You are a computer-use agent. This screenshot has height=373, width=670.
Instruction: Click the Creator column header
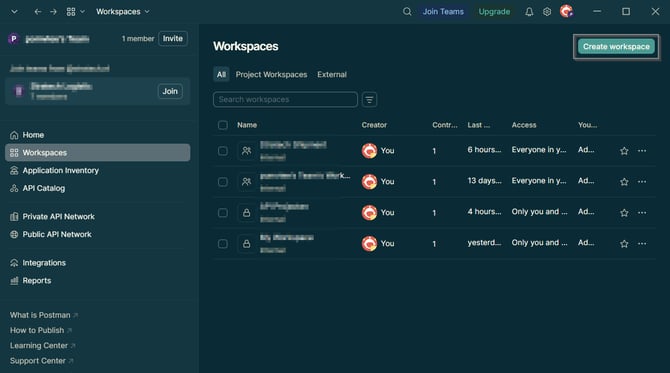coord(374,125)
